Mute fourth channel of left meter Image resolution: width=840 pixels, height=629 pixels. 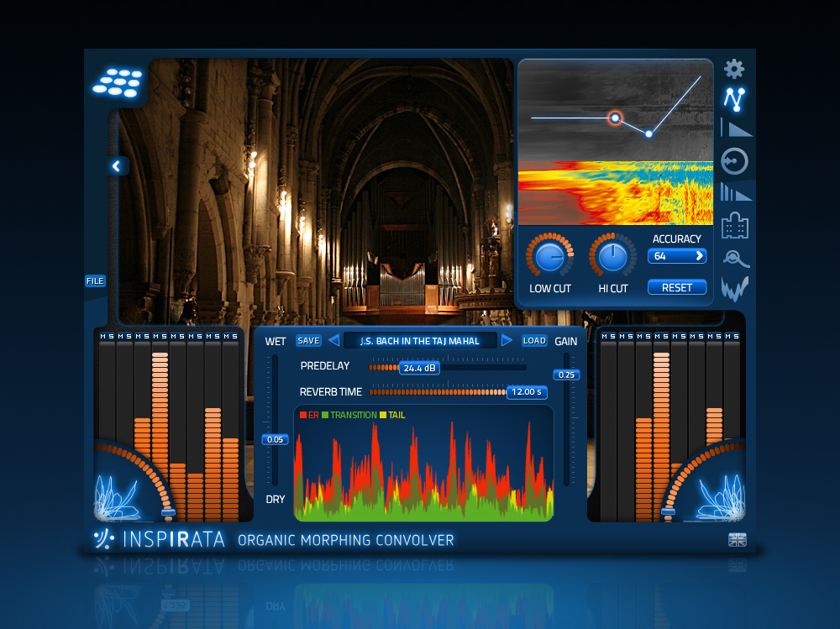[x=156, y=336]
